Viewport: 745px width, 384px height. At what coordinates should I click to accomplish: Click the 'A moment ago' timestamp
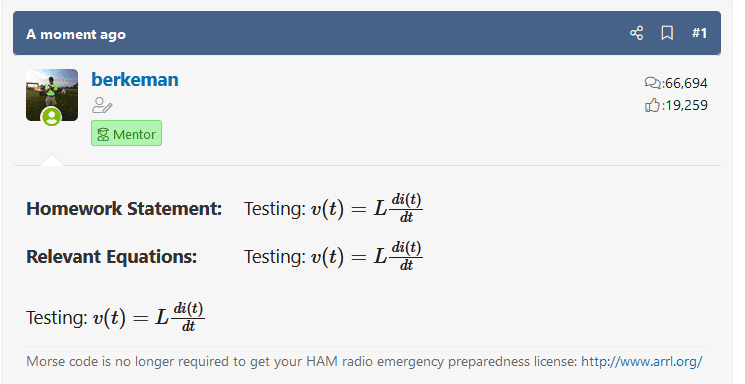click(x=76, y=34)
